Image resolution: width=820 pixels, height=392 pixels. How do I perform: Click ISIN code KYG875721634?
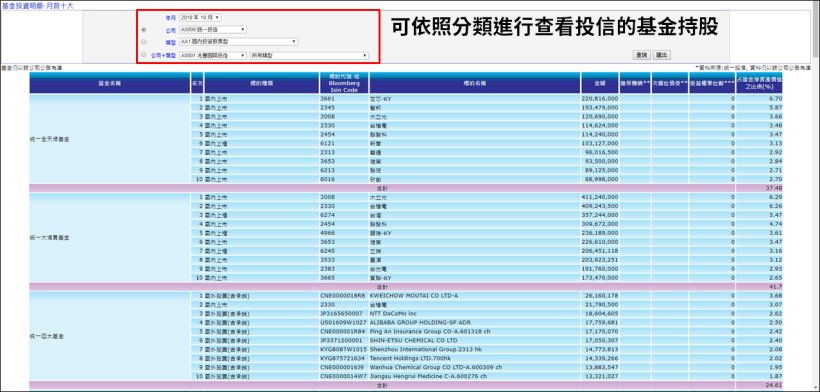pyautogui.click(x=343, y=359)
